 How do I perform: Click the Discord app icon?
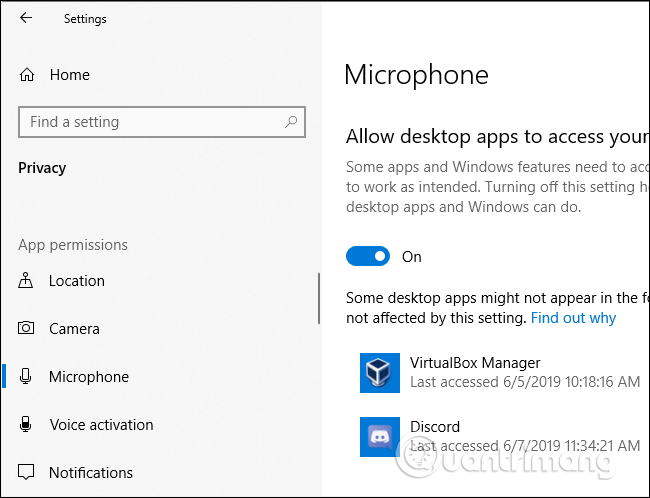point(380,436)
